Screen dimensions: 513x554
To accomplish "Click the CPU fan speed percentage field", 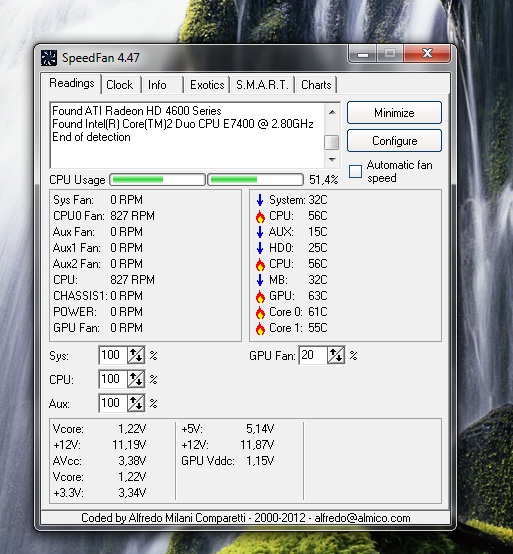I will click(x=113, y=379).
